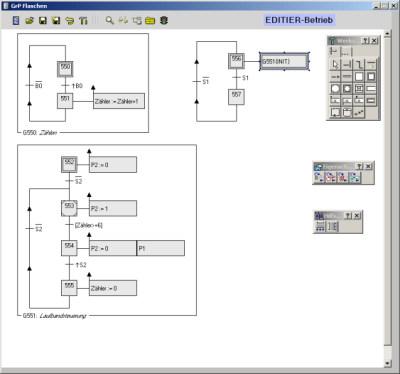Click the yellow undo arrow icon
Viewport: 400px width, 374px height.
click(69, 21)
